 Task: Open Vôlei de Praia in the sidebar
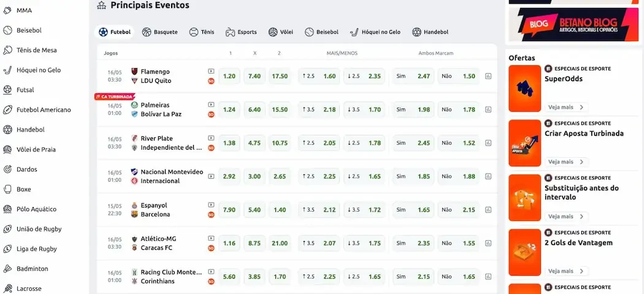click(x=36, y=149)
